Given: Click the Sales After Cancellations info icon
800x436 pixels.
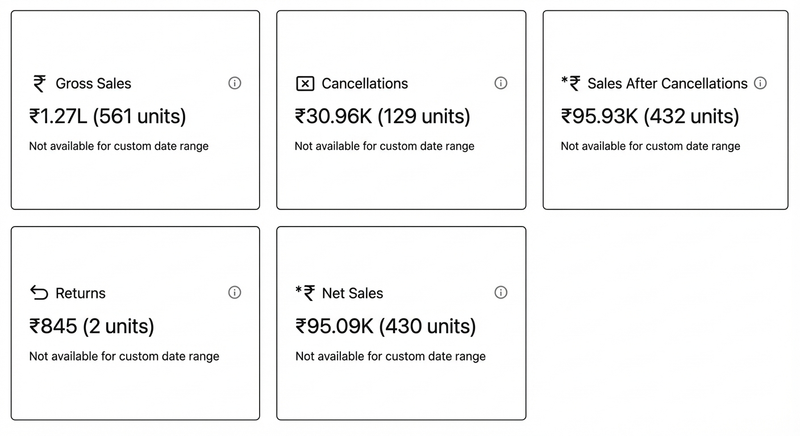Looking at the screenshot, I should tap(760, 83).
